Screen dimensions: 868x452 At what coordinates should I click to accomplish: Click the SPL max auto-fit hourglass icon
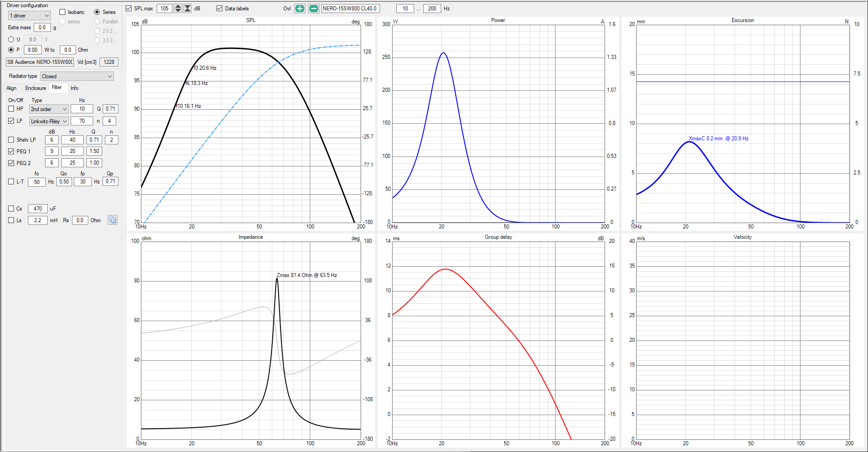click(188, 9)
